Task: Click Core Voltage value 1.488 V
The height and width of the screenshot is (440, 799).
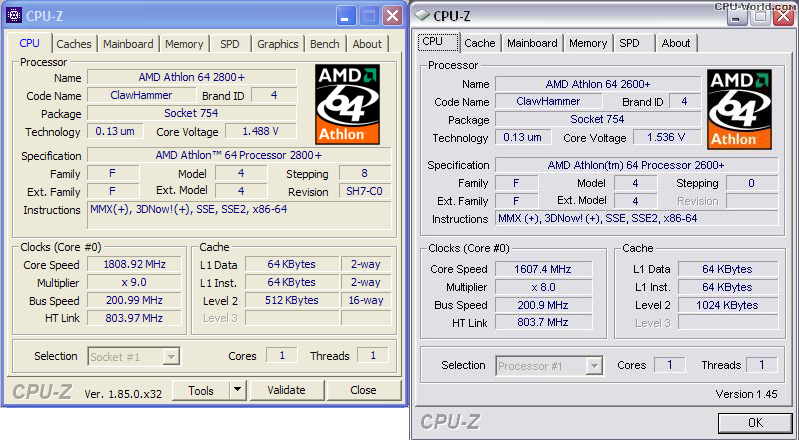Action: point(260,132)
